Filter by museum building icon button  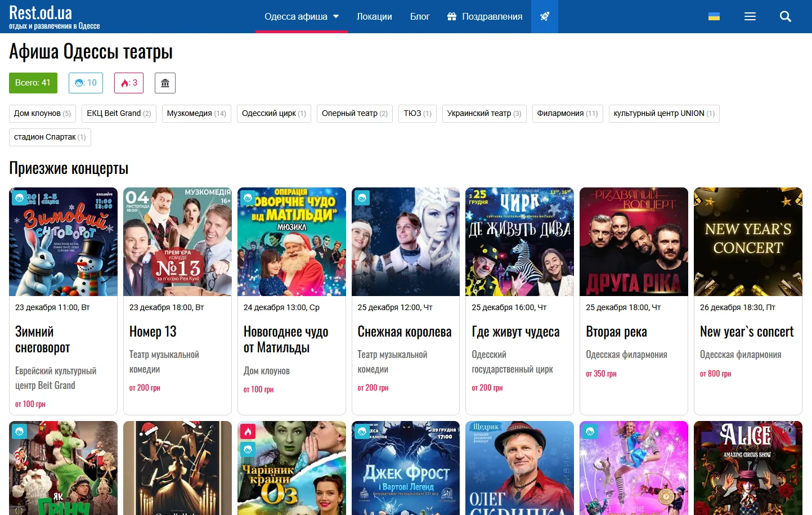(165, 83)
